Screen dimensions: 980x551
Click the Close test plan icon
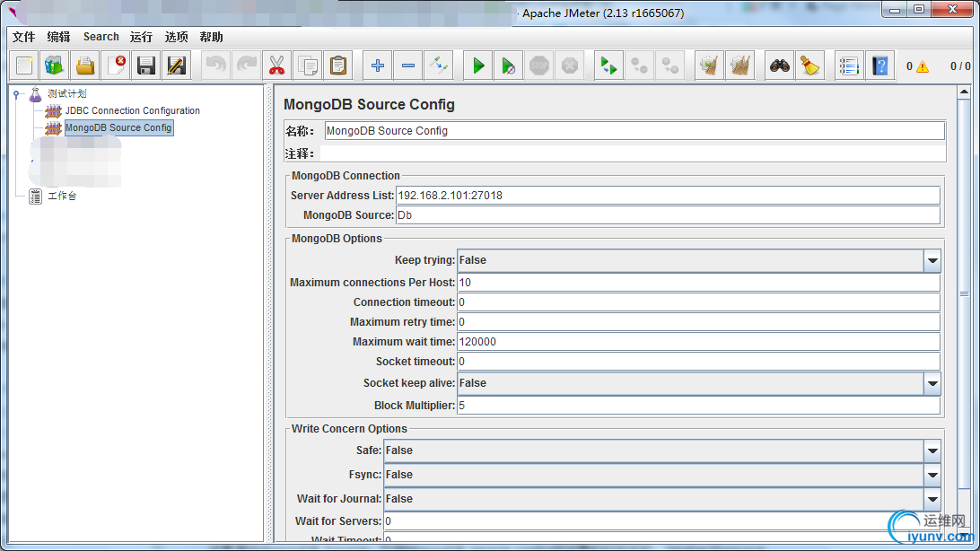click(x=116, y=66)
